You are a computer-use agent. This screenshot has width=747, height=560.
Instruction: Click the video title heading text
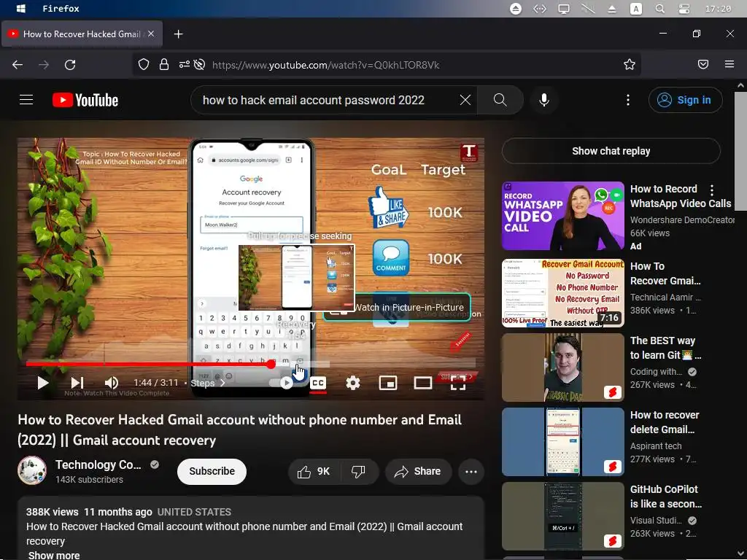pos(239,430)
